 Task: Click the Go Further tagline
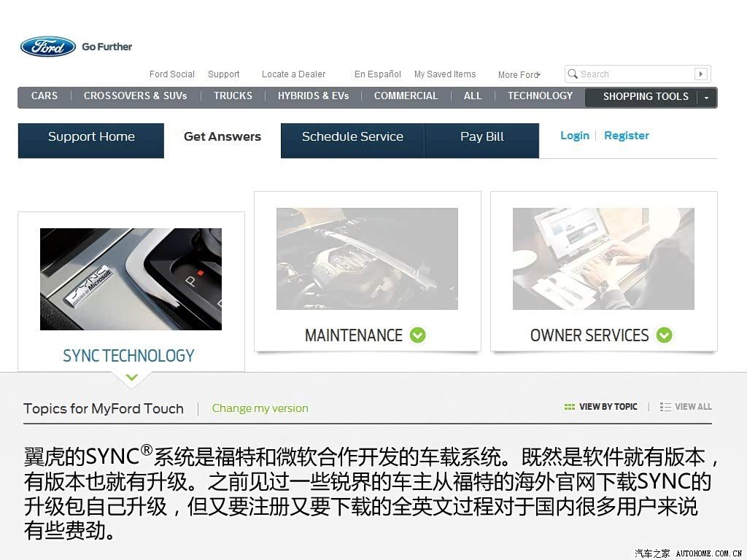[107, 47]
